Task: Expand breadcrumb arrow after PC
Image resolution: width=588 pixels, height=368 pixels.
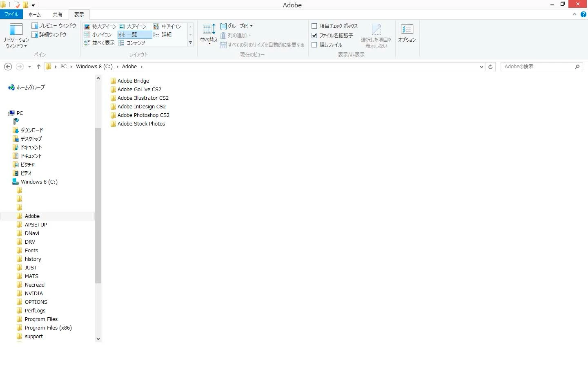Action: (x=71, y=67)
